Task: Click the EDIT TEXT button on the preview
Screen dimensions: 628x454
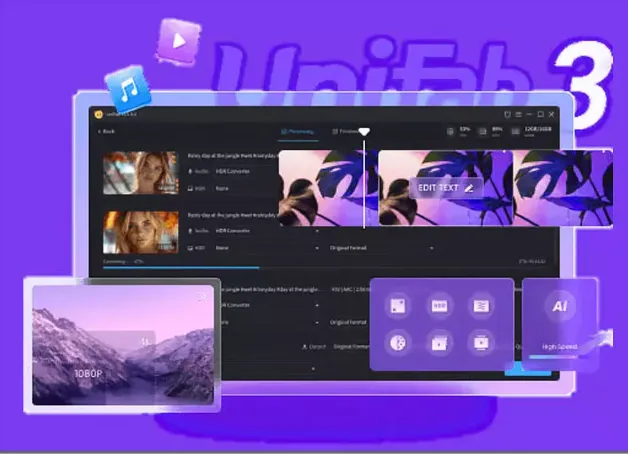Action: tap(446, 188)
